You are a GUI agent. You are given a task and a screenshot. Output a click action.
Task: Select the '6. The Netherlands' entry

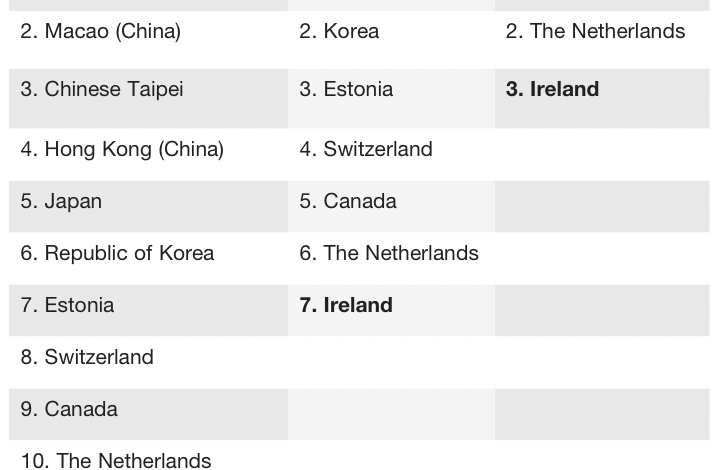coord(389,254)
